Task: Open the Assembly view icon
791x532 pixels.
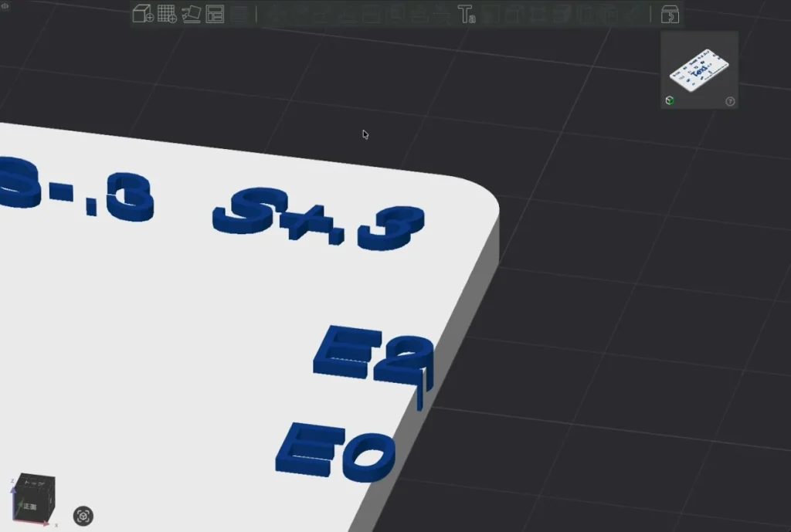Action: (670, 14)
